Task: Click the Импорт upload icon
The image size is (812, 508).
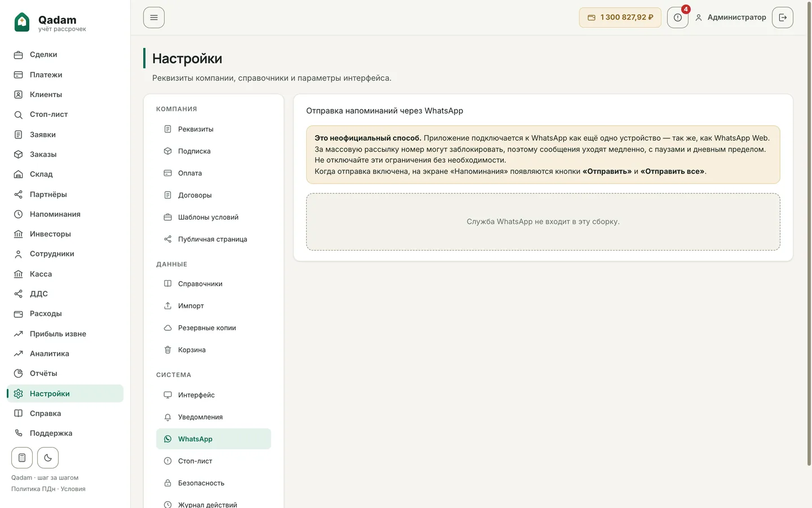Action: 167,305
